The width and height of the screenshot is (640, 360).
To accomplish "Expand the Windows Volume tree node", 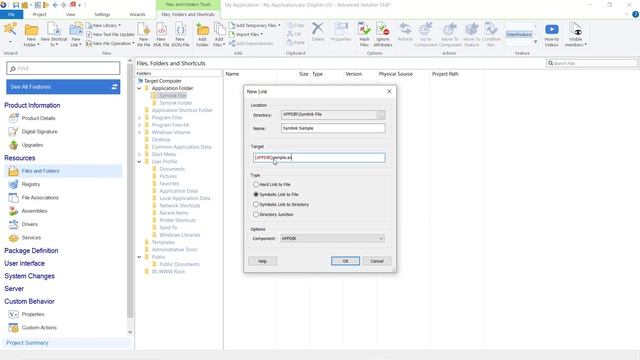I will coord(139,132).
